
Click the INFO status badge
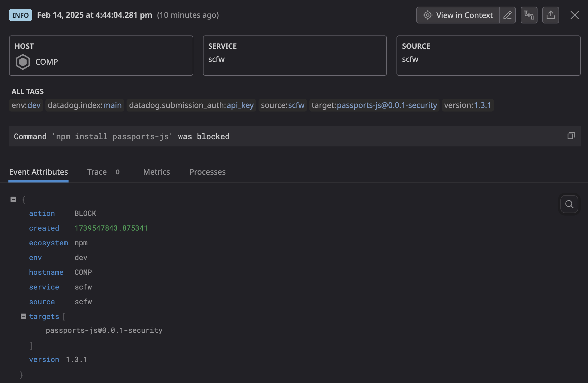[20, 15]
